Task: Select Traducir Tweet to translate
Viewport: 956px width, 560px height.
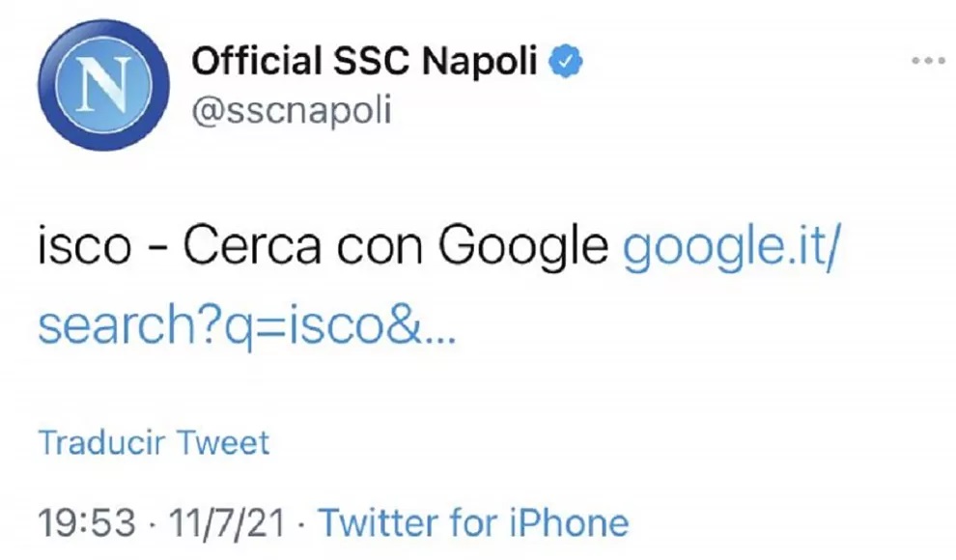Action: click(x=154, y=443)
